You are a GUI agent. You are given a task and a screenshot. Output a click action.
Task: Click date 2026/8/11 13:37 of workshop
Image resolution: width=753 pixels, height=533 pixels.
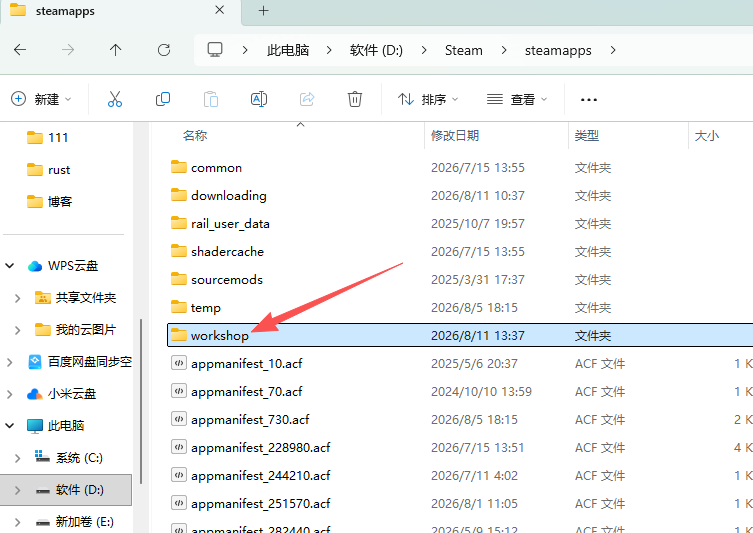point(477,336)
